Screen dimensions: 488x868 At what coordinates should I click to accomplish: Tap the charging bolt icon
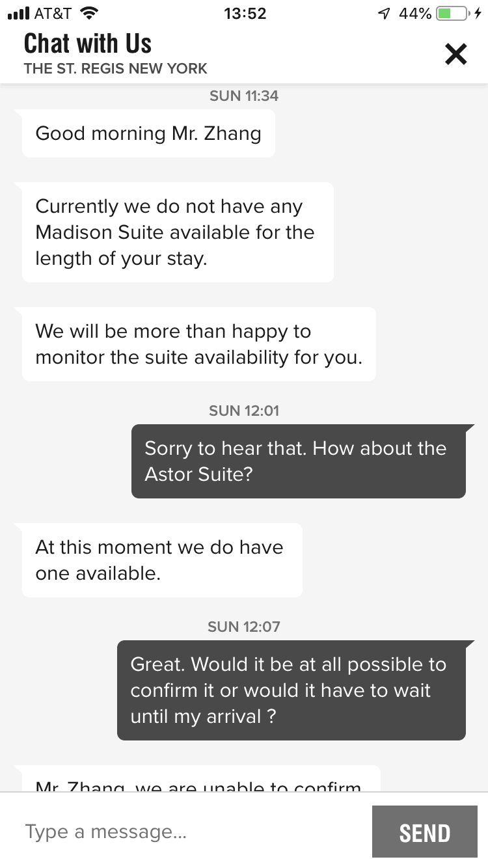click(x=478, y=13)
